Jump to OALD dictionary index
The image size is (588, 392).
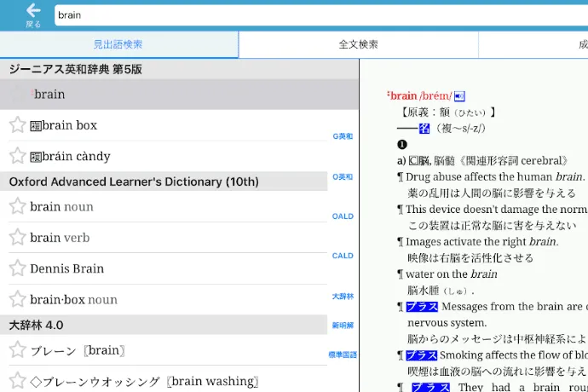343,216
